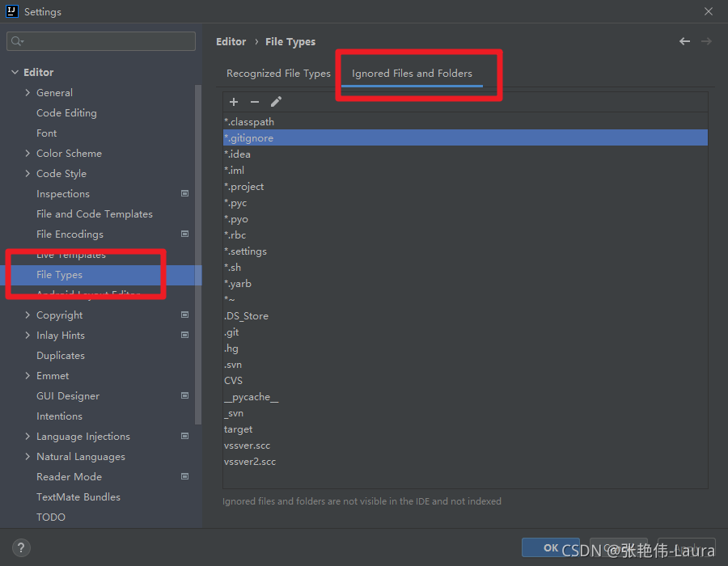
Task: Select the __pycache__ entry
Action: click(x=465, y=397)
